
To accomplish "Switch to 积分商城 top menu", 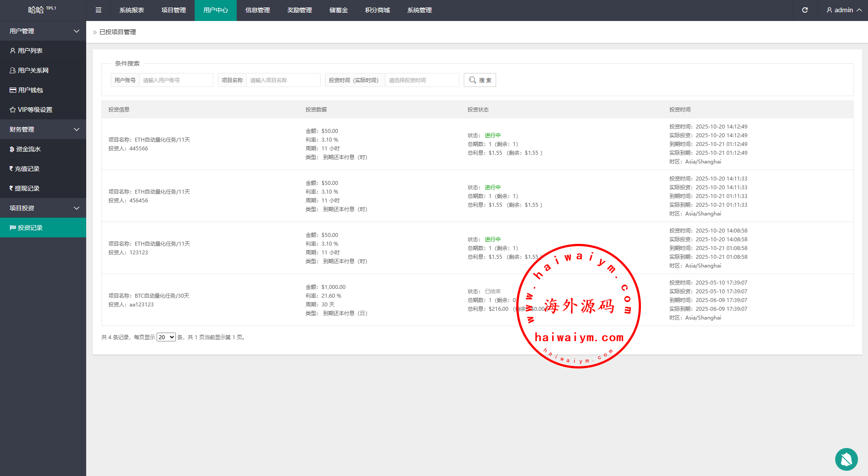I will [377, 10].
